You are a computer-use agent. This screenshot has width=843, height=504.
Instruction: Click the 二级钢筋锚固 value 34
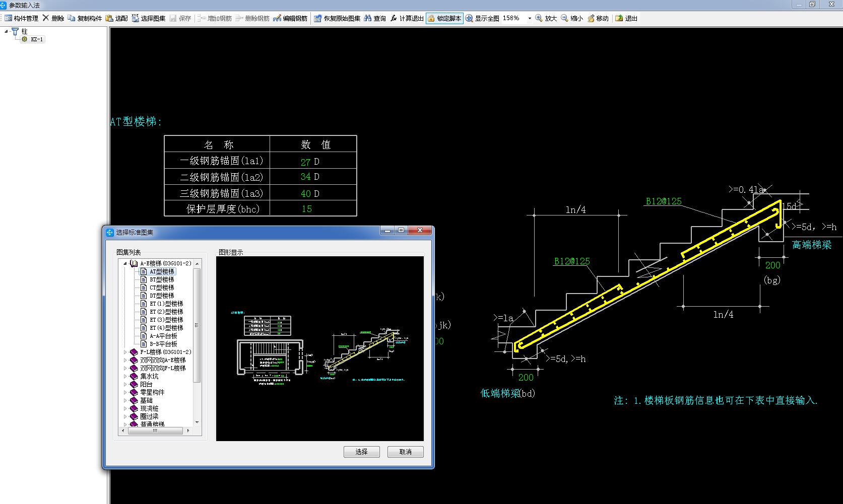pos(305,177)
